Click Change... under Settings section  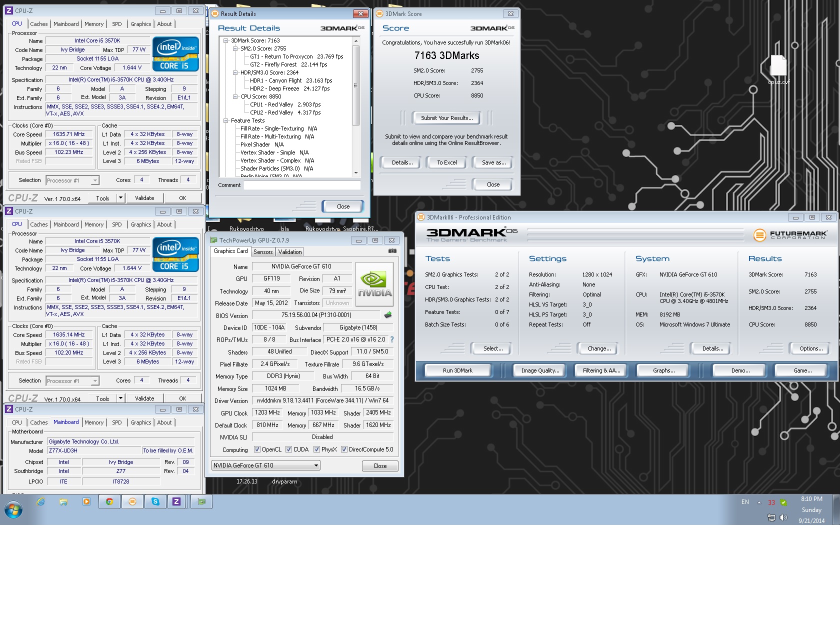tap(599, 348)
